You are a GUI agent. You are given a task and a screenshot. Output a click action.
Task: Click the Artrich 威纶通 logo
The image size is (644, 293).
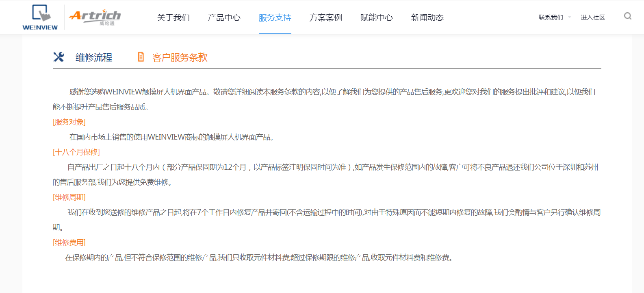pyautogui.click(x=95, y=17)
